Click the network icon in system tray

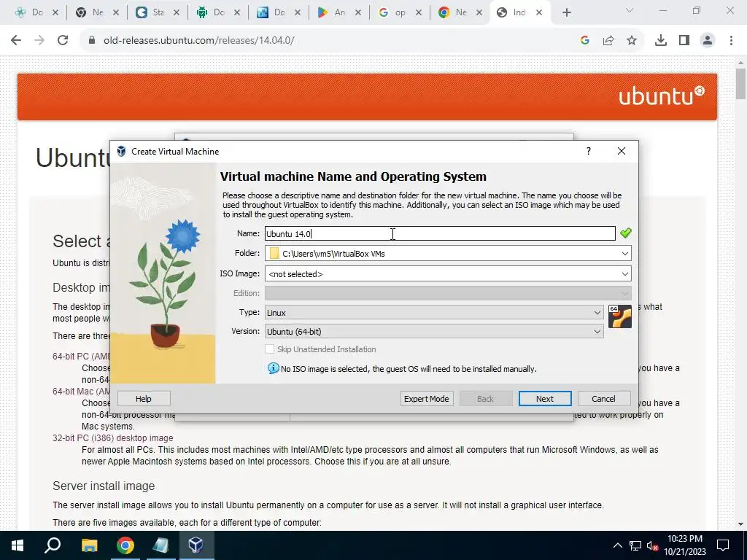(x=635, y=545)
